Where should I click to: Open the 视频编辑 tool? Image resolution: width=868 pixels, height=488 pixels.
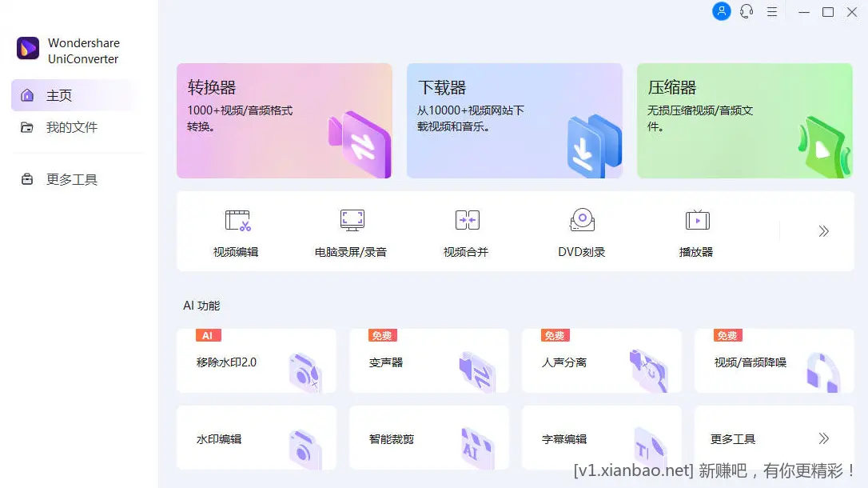(236, 231)
